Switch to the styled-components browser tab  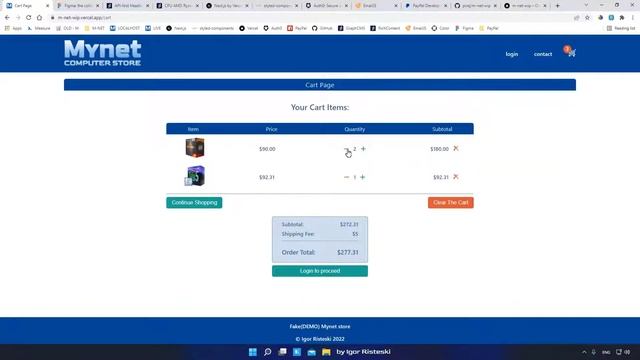click(277, 6)
